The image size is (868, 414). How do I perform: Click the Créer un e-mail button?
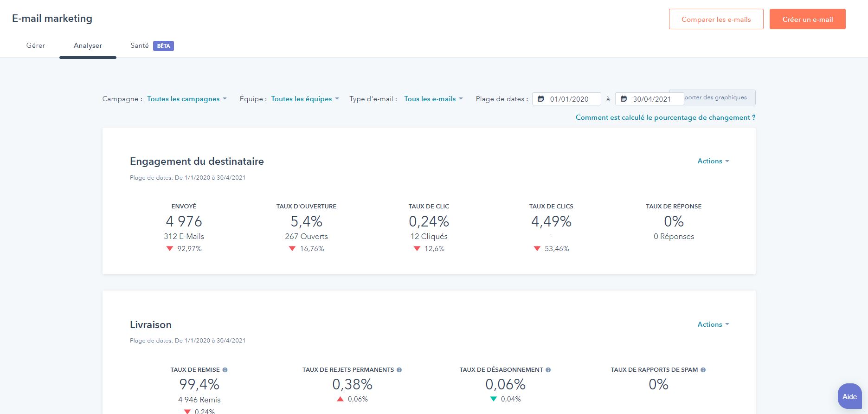807,19
